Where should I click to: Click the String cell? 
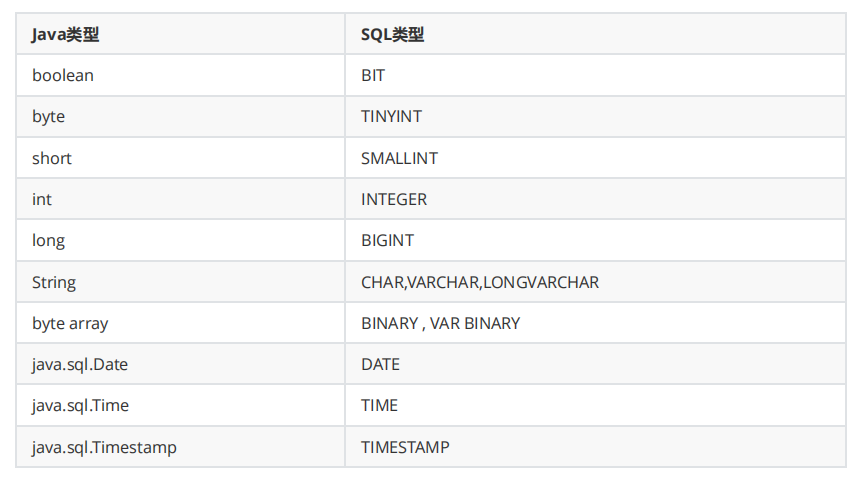pos(54,282)
